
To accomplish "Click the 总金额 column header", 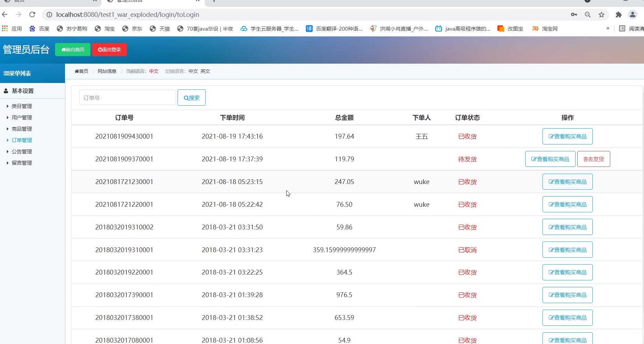I will click(x=344, y=118).
